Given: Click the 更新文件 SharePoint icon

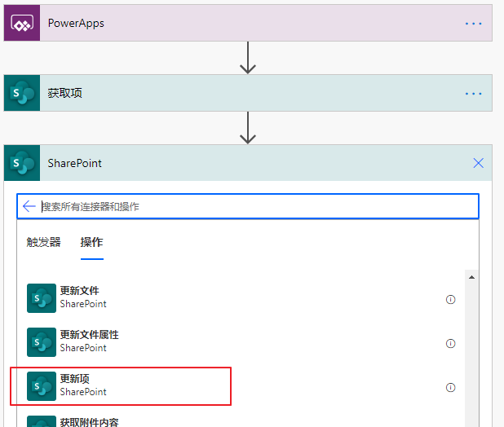Looking at the screenshot, I should point(42,298).
